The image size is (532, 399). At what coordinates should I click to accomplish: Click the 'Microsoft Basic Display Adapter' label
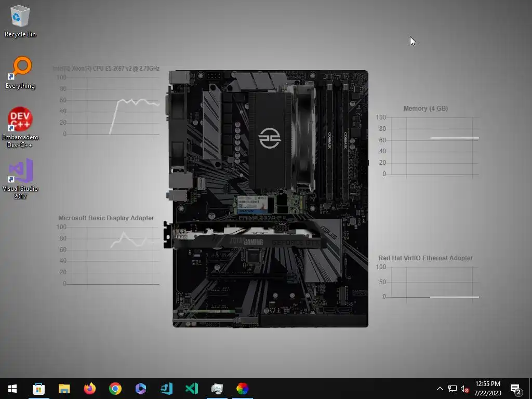click(106, 218)
